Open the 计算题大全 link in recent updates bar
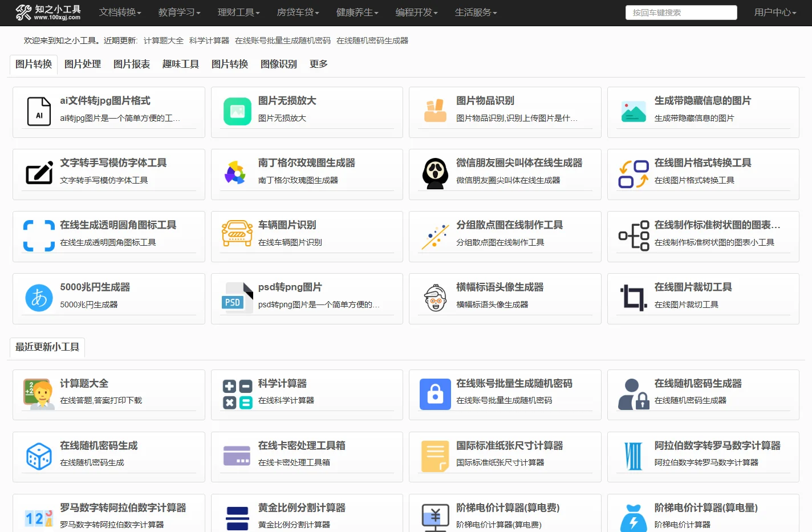The height and width of the screenshot is (532, 812). (x=164, y=41)
